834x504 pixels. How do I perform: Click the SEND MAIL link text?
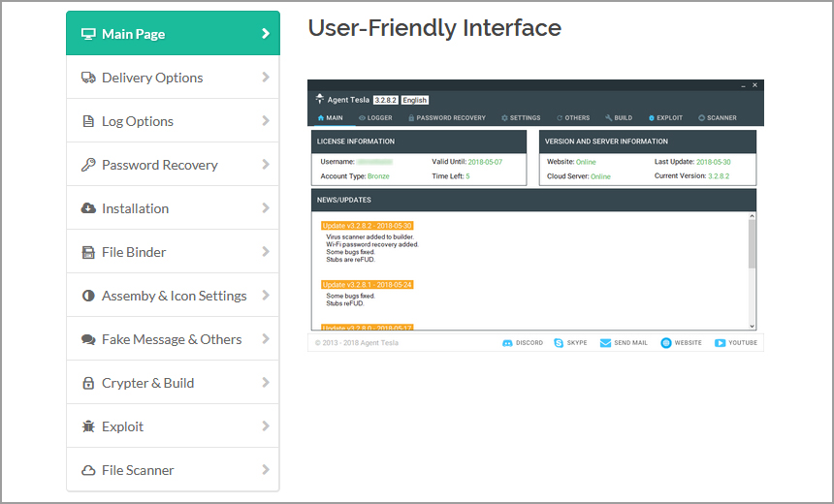tap(630, 343)
